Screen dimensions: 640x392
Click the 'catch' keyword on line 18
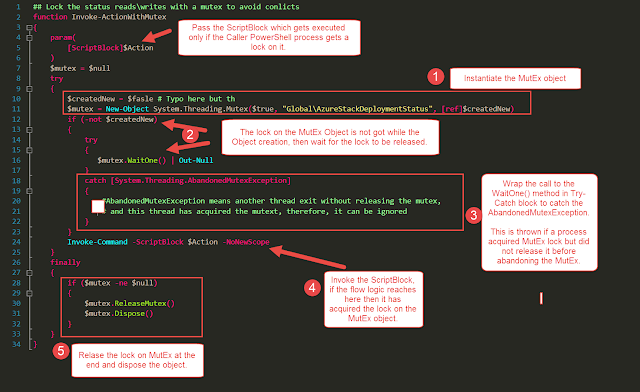(x=95, y=180)
